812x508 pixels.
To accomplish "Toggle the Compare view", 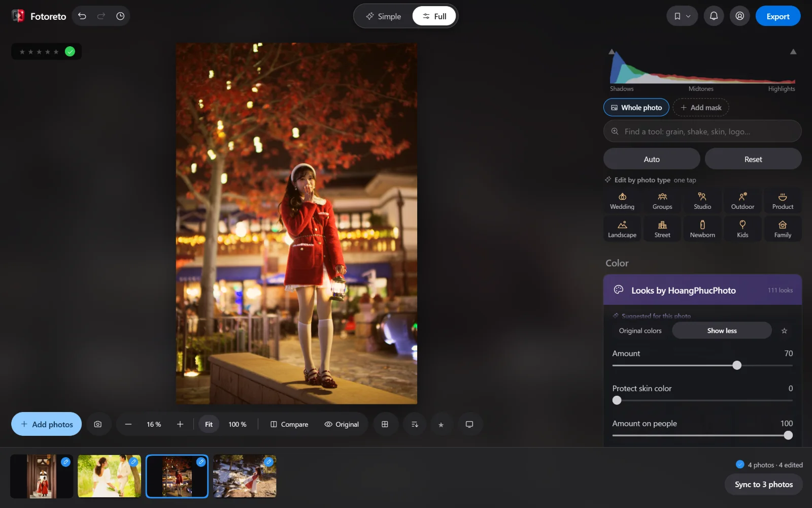I will [289, 424].
